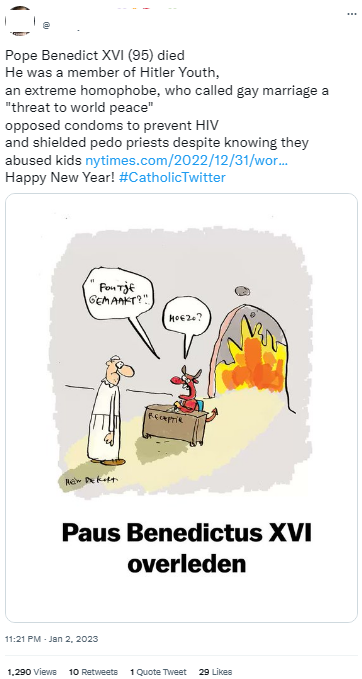This screenshot has height=679, width=362.
Task: Open the 1 Quote Tweet list
Action: click(x=158, y=672)
